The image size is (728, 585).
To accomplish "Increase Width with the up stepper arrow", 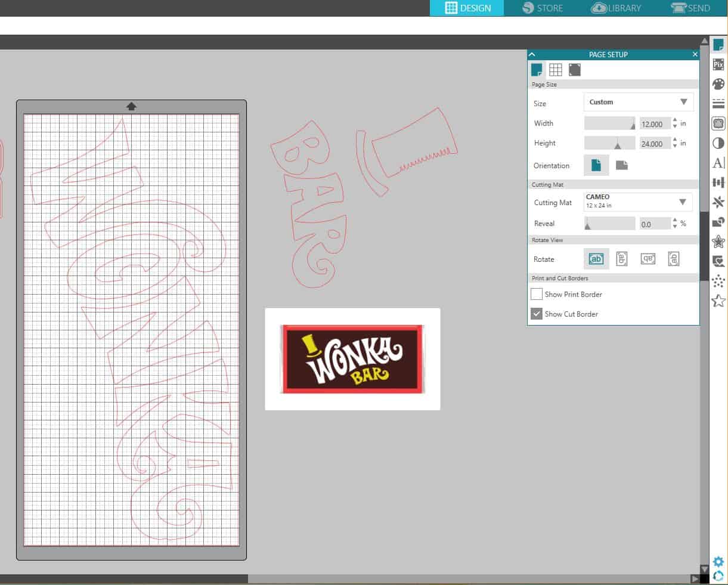I will [x=674, y=120].
